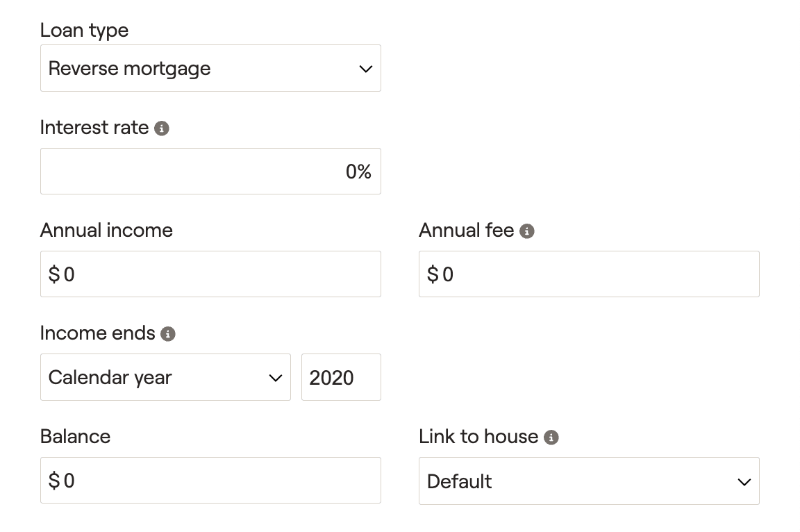
Task: Expand the Calendar year dropdown
Action: click(165, 377)
